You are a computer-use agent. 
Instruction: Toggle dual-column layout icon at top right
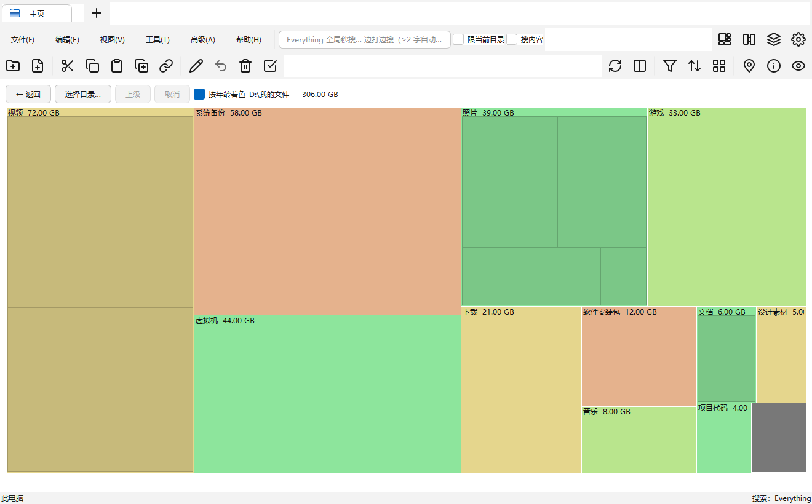click(x=749, y=39)
